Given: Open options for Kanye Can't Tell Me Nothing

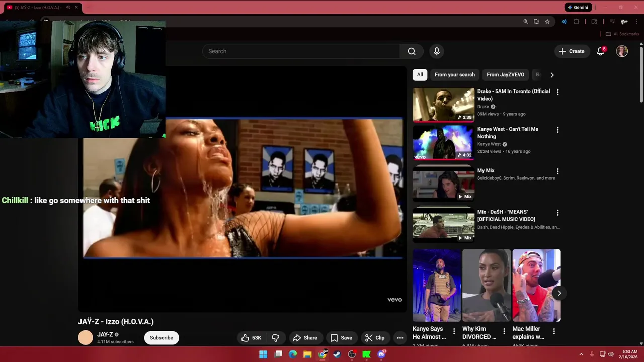Looking at the screenshot, I should [557, 130].
